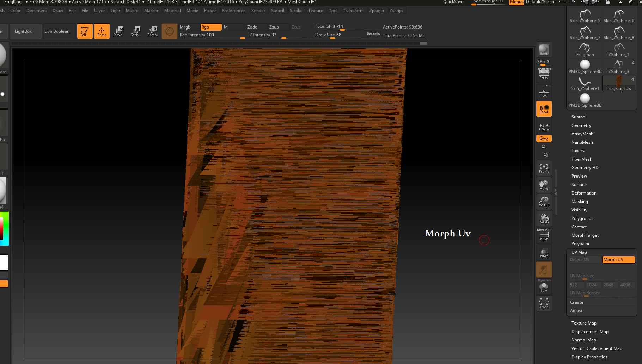Click the Xpose icon

(x=544, y=303)
